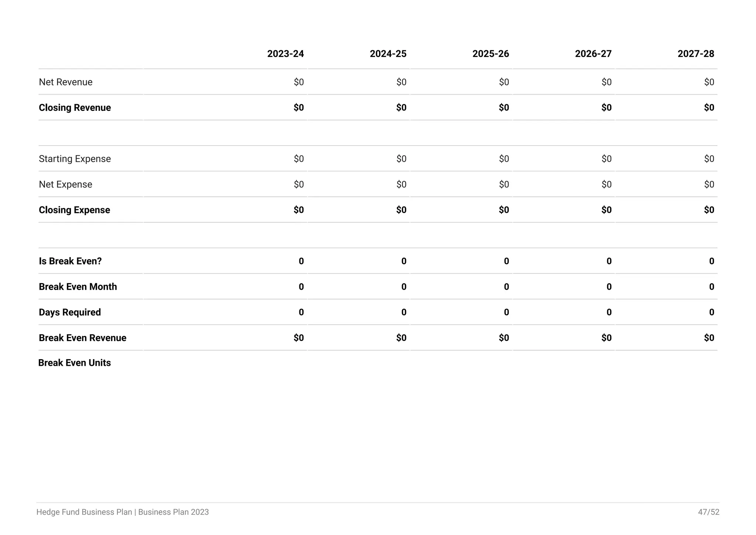Viewport: 756px width, 535px height.
Task: Select the 2025-26 column header
Action: click(x=491, y=54)
